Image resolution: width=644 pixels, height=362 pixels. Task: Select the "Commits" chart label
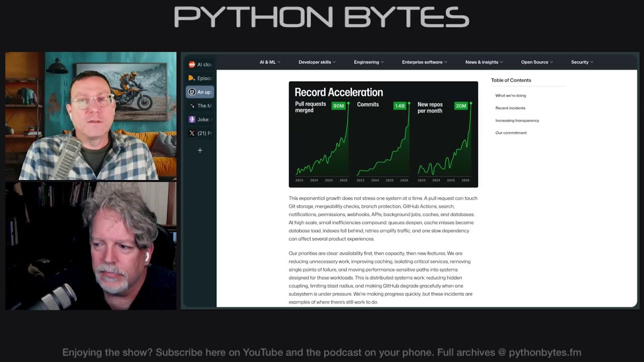[368, 105]
